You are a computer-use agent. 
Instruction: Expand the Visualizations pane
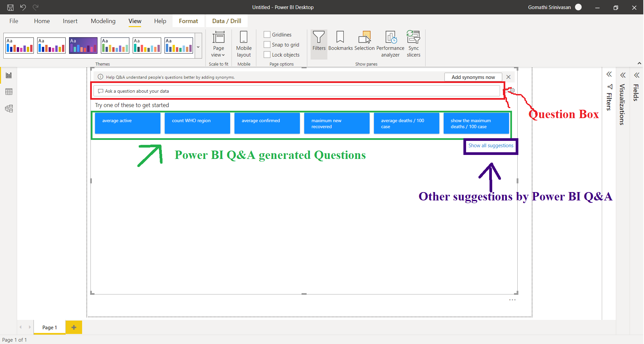623,75
